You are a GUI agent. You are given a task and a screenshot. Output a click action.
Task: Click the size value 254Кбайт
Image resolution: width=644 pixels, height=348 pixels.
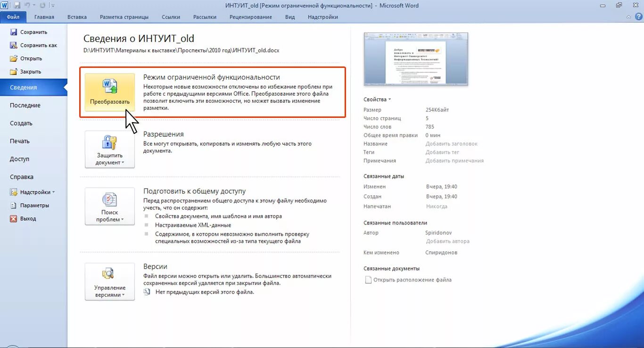[x=437, y=110]
